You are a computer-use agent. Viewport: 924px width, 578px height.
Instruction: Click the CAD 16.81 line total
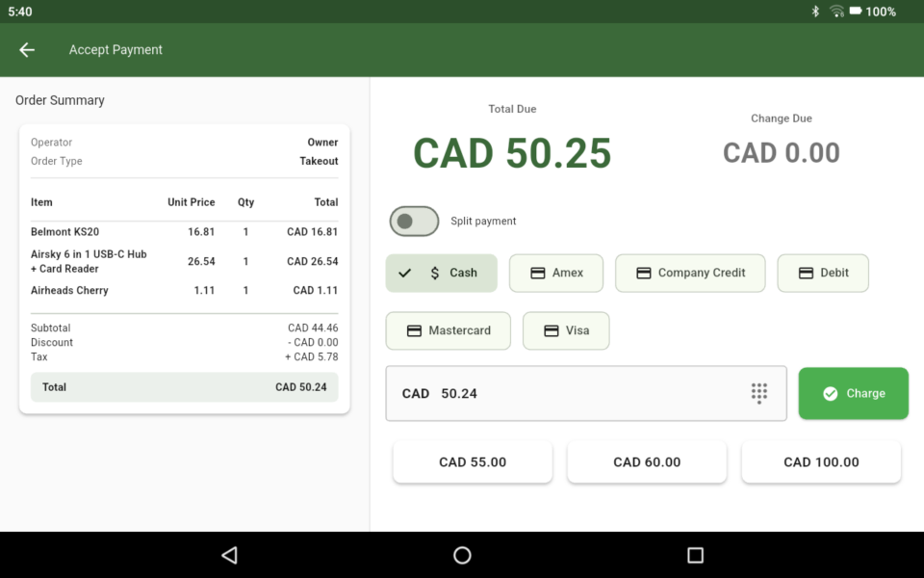(x=312, y=232)
